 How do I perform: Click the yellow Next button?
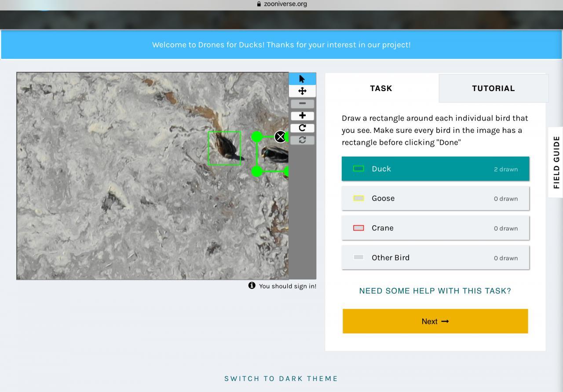click(x=435, y=321)
